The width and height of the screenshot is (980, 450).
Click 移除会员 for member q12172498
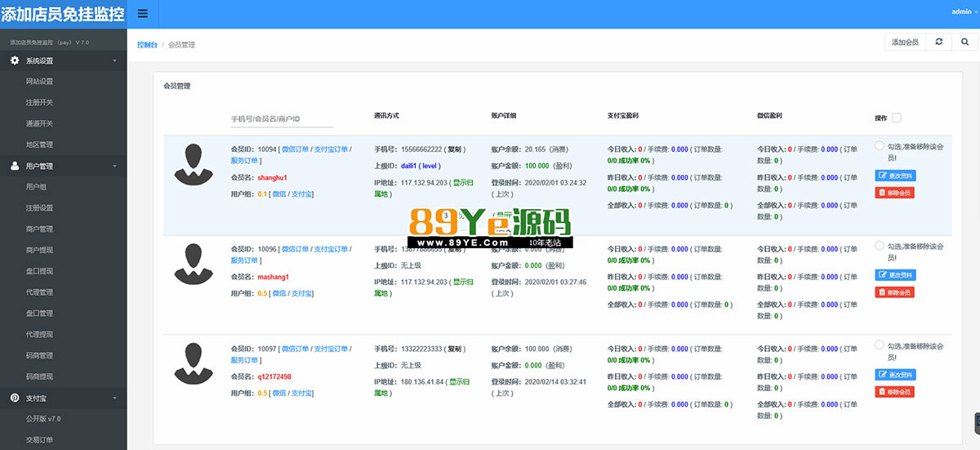click(894, 392)
